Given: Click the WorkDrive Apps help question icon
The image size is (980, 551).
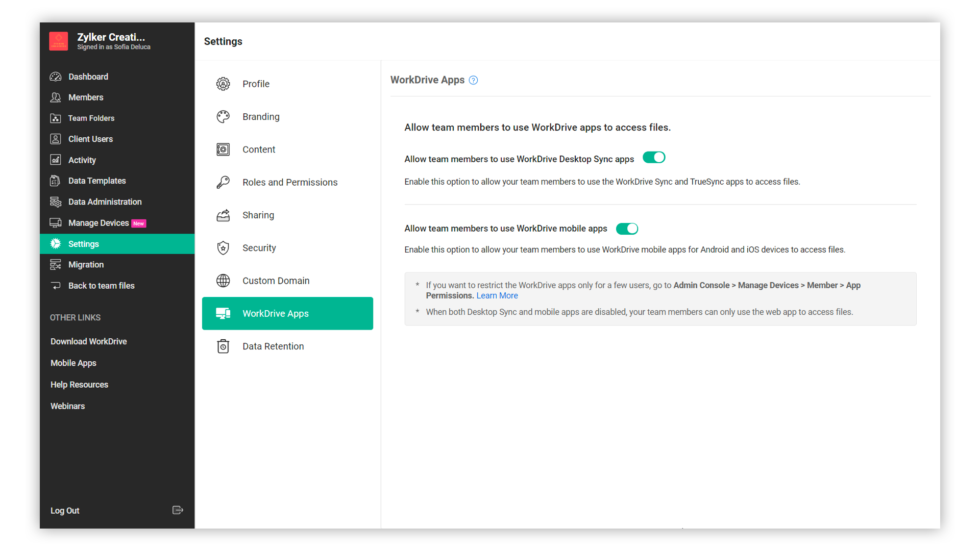Looking at the screenshot, I should tap(473, 80).
